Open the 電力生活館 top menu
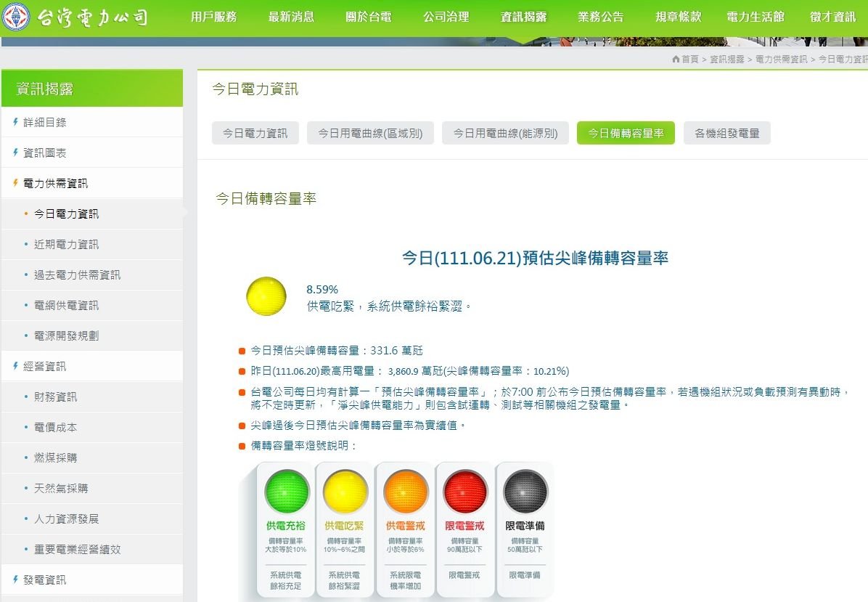 [x=756, y=17]
